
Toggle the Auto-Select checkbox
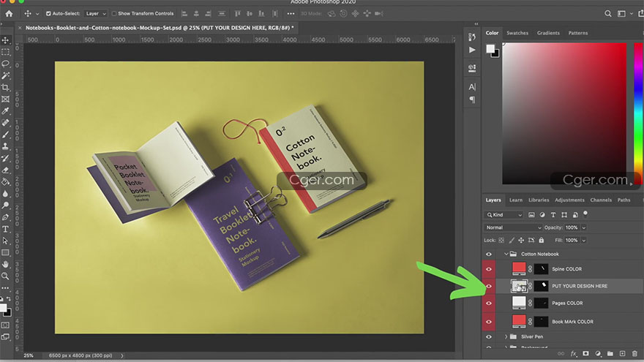[x=48, y=14]
